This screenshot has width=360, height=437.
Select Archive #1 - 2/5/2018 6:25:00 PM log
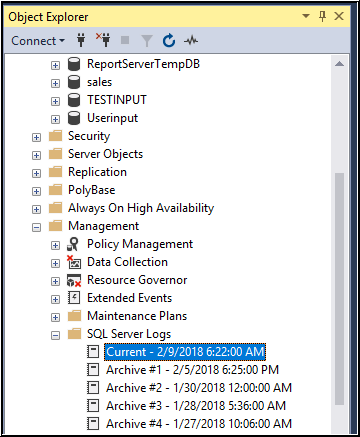[x=192, y=370]
